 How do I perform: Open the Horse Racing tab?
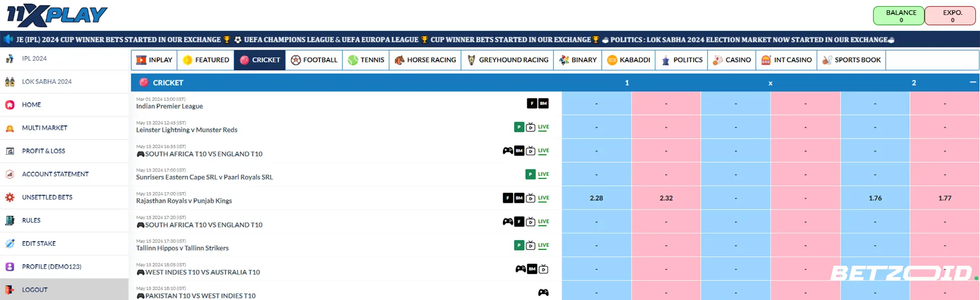(425, 60)
